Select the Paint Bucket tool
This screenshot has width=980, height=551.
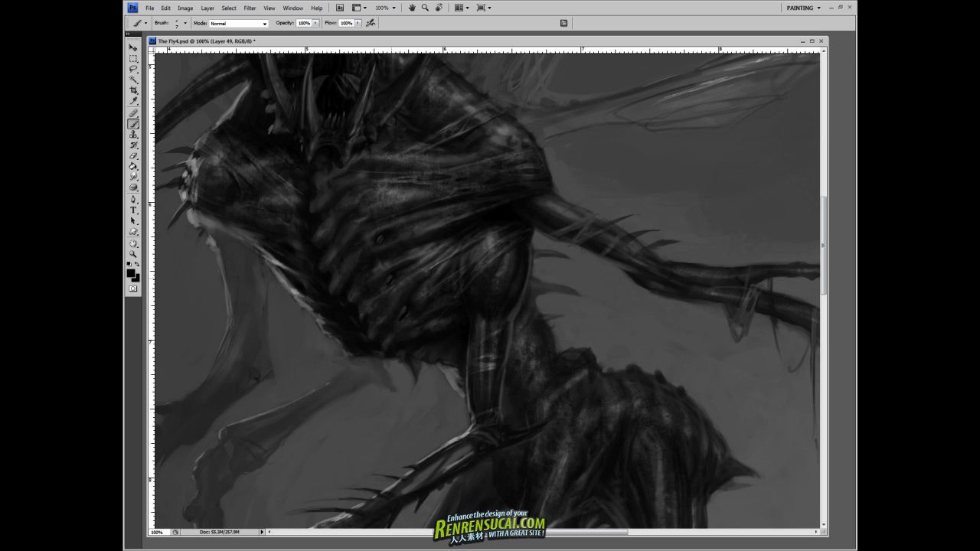pos(133,166)
